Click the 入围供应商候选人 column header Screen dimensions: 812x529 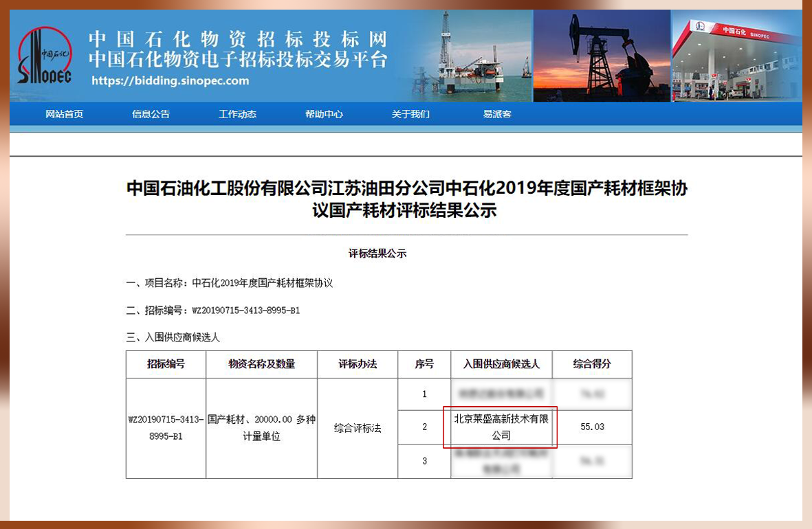coord(501,364)
